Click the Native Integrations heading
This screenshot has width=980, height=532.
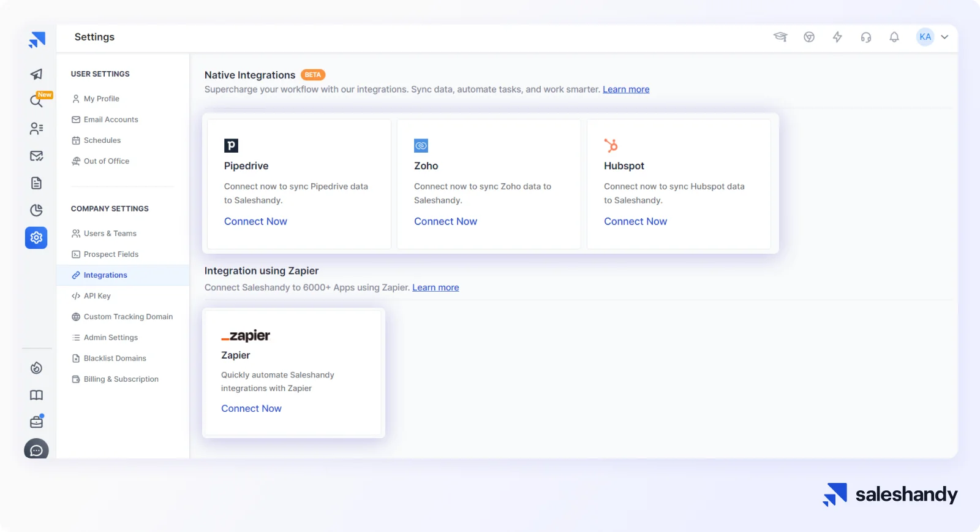[250, 75]
